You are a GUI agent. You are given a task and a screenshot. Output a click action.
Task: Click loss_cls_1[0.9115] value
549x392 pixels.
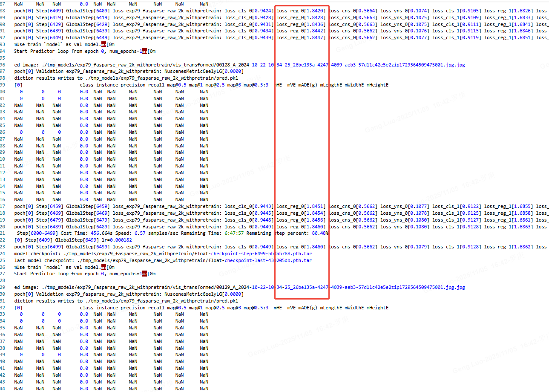(x=457, y=31)
